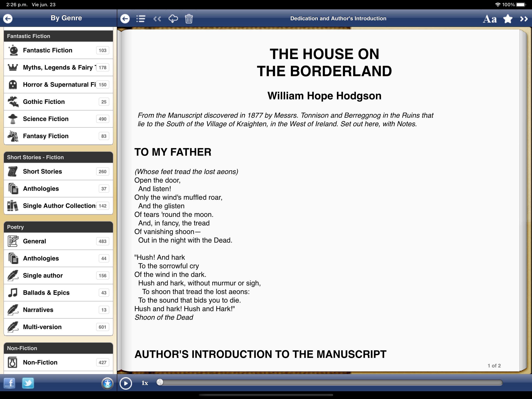
Task: Select Single author poetry
Action: point(58,275)
